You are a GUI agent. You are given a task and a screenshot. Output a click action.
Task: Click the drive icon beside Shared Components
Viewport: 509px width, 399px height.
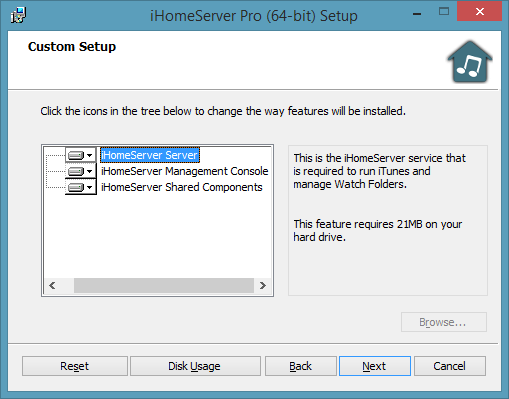[76, 188]
